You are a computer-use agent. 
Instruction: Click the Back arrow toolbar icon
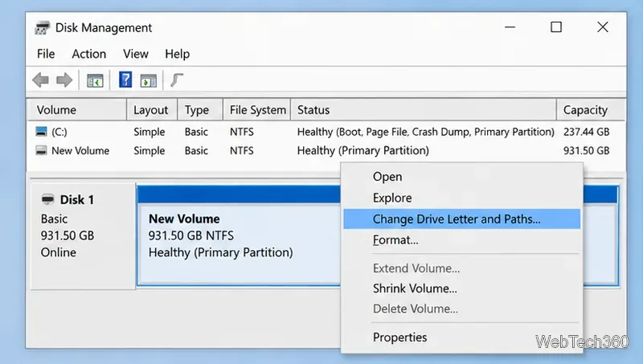[41, 80]
